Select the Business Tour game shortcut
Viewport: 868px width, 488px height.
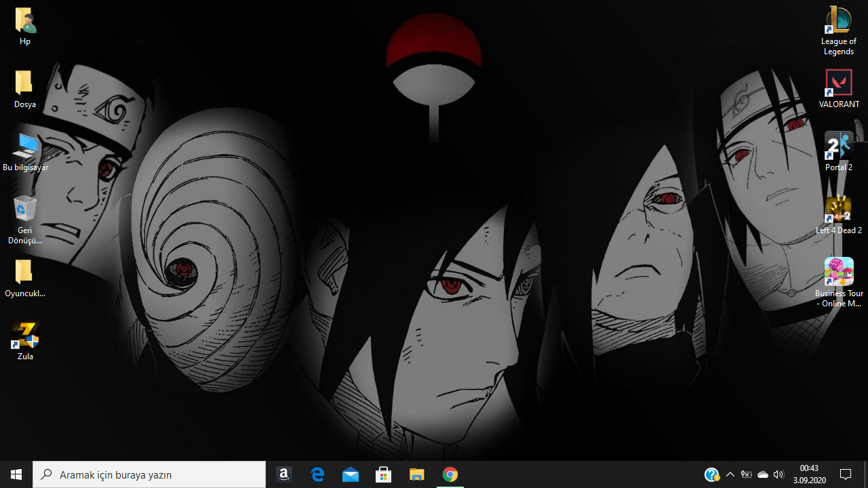(x=839, y=283)
